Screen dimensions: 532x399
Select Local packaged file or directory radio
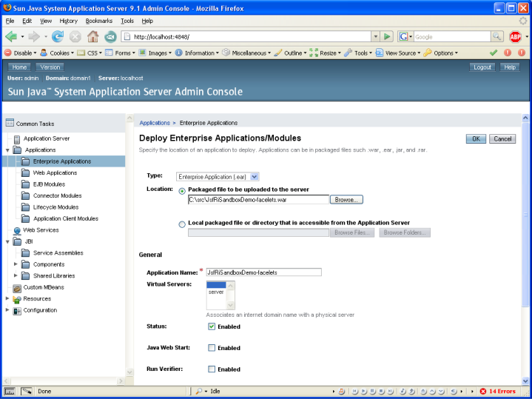click(182, 224)
